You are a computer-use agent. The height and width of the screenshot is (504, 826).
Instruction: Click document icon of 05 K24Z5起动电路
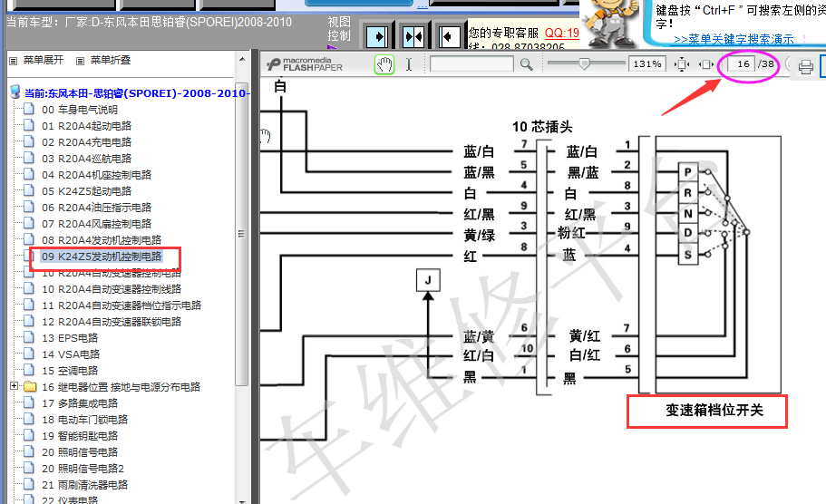point(29,190)
